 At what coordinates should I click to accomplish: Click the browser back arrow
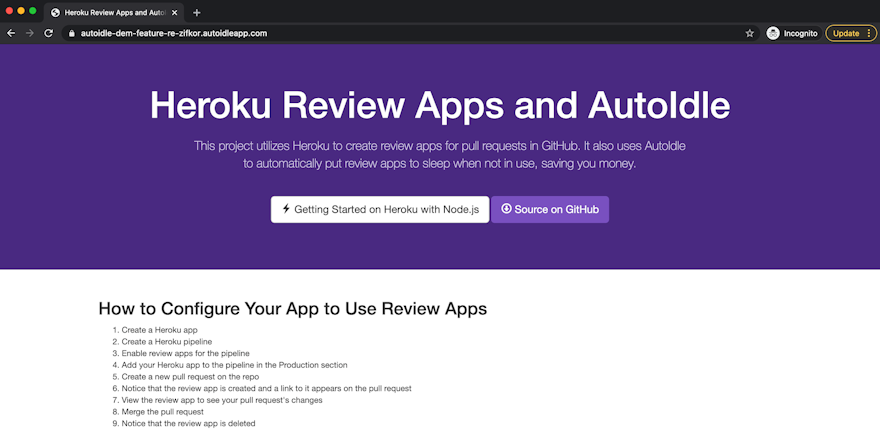[11, 33]
